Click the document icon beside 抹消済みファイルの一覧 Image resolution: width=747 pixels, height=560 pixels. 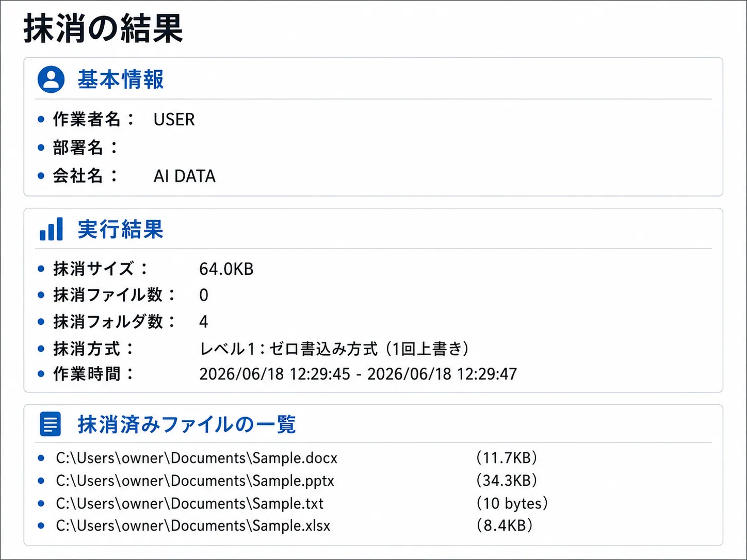coord(51,424)
